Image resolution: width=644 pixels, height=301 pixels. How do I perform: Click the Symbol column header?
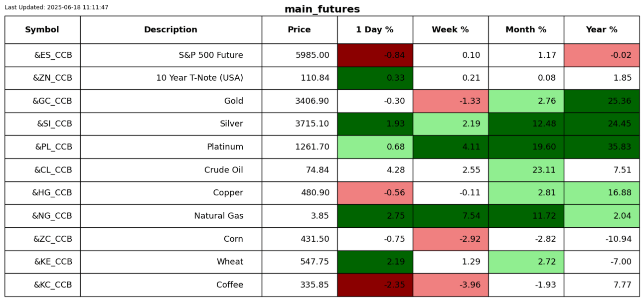[42, 30]
